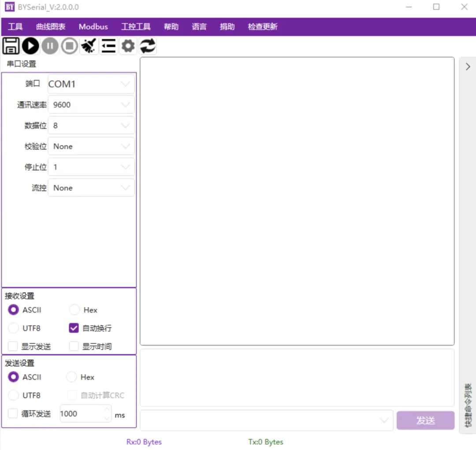
Task: Click inside the large receive display area
Action: coord(297,201)
